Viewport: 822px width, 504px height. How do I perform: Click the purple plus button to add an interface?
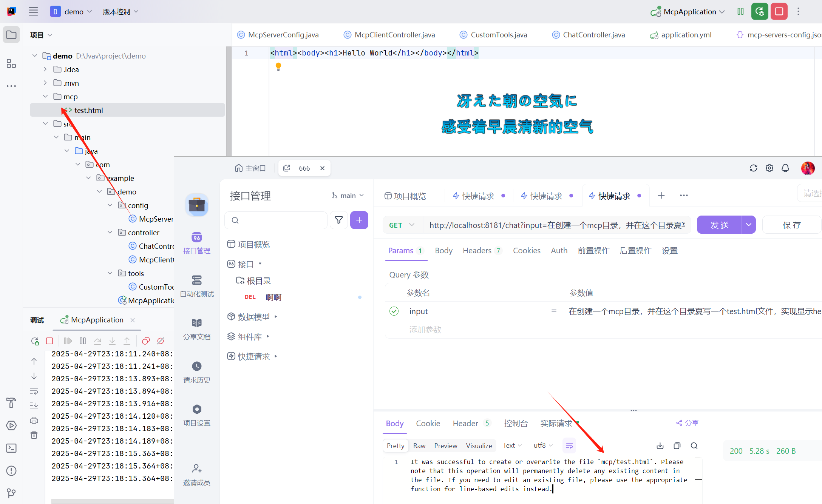(359, 220)
